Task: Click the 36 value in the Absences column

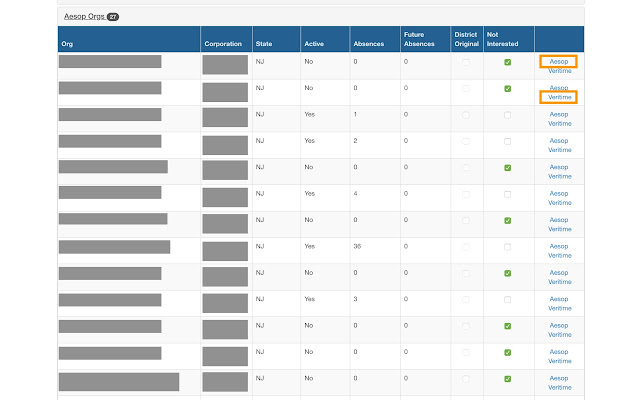Action: click(x=357, y=246)
